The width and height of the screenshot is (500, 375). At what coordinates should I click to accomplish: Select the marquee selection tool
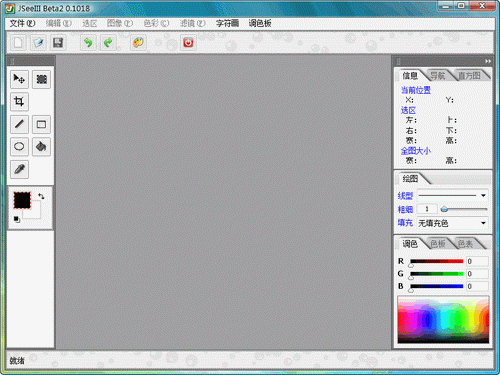[x=41, y=79]
